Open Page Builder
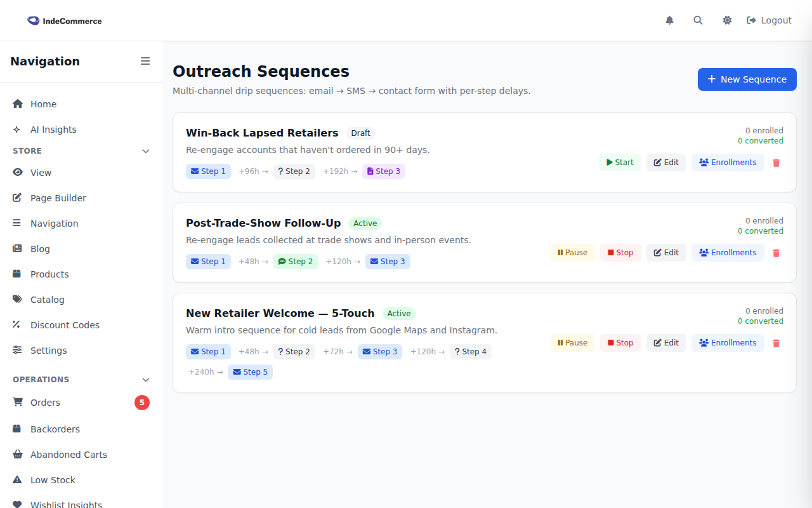 (x=81, y=198)
